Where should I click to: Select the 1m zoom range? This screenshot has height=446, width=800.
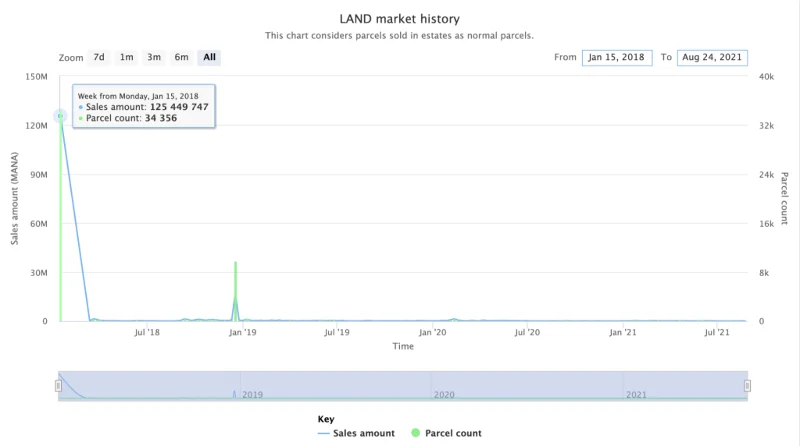click(127, 57)
